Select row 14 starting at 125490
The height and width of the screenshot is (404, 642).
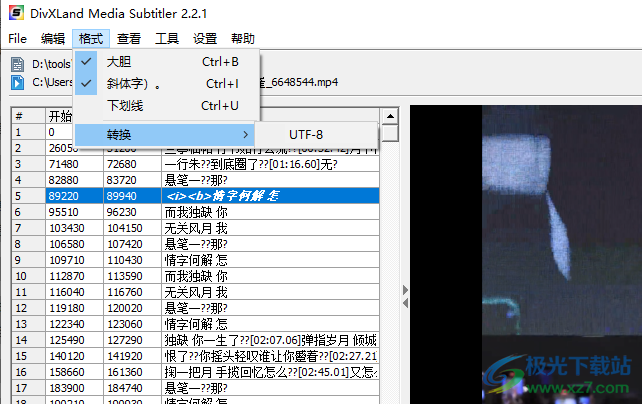[x=196, y=340]
